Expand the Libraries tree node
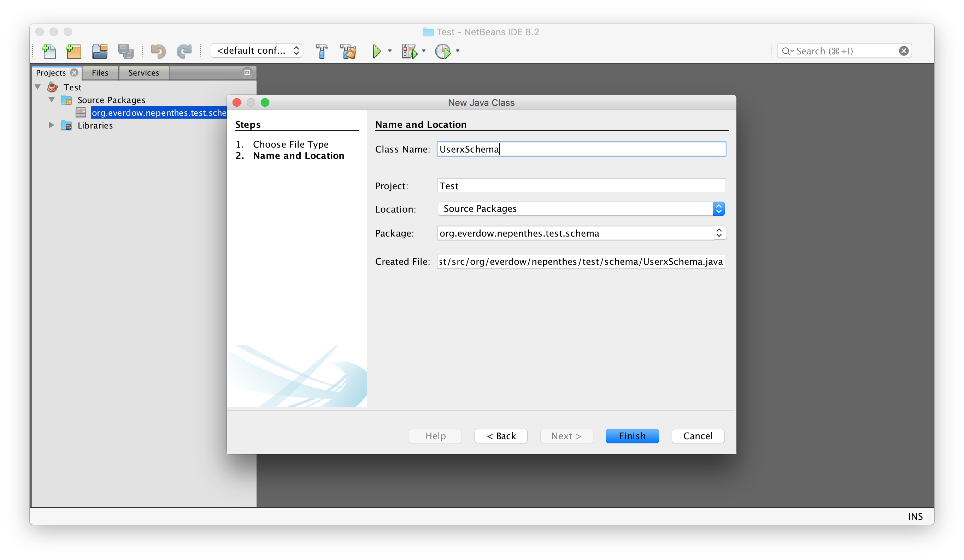 pyautogui.click(x=52, y=125)
